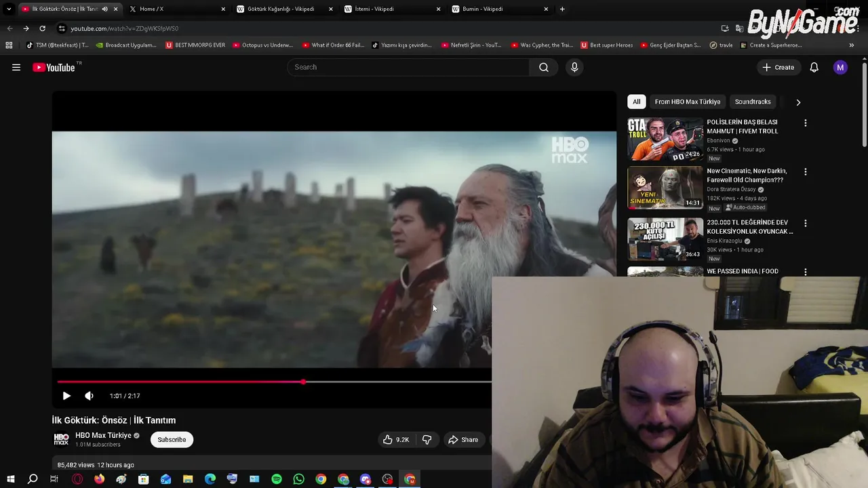The height and width of the screenshot is (488, 868).
Task: Open Ebonivon channel link
Action: [718, 140]
